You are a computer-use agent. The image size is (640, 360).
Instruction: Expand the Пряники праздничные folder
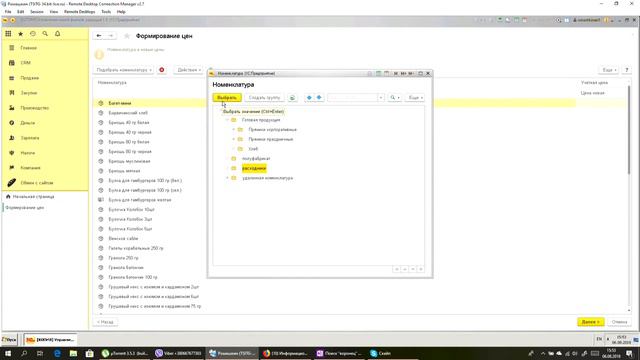(234, 139)
